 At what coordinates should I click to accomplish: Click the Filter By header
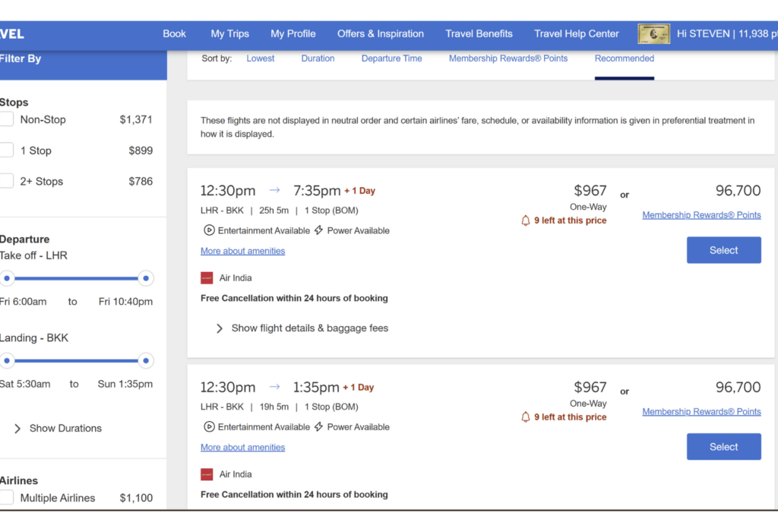point(21,59)
